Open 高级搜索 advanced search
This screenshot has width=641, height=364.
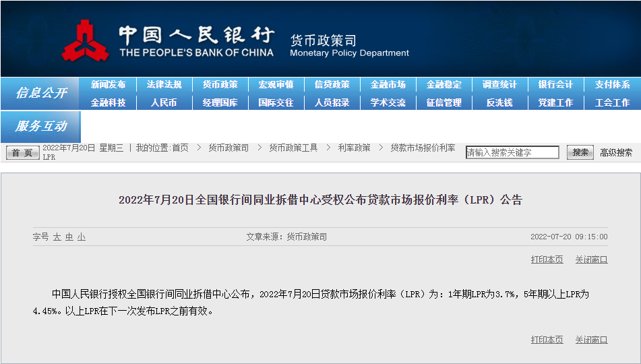pos(616,153)
